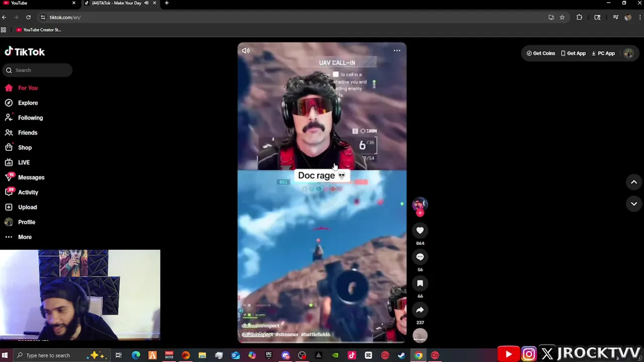
Task: Reload the TikTok page
Action: click(28, 17)
